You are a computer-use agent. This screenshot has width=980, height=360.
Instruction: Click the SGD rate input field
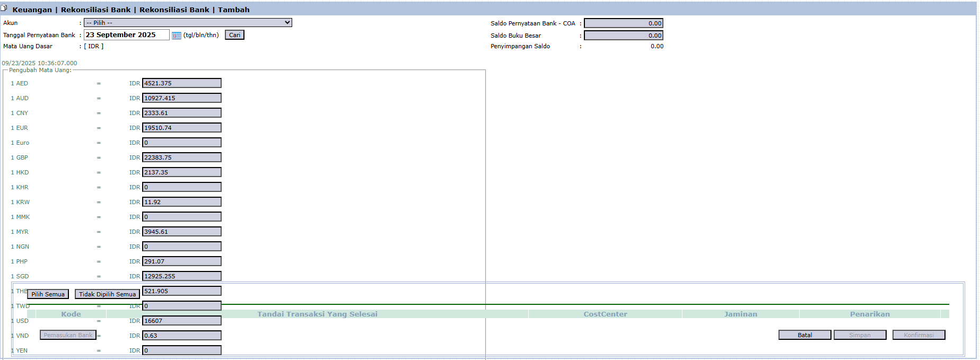click(181, 276)
